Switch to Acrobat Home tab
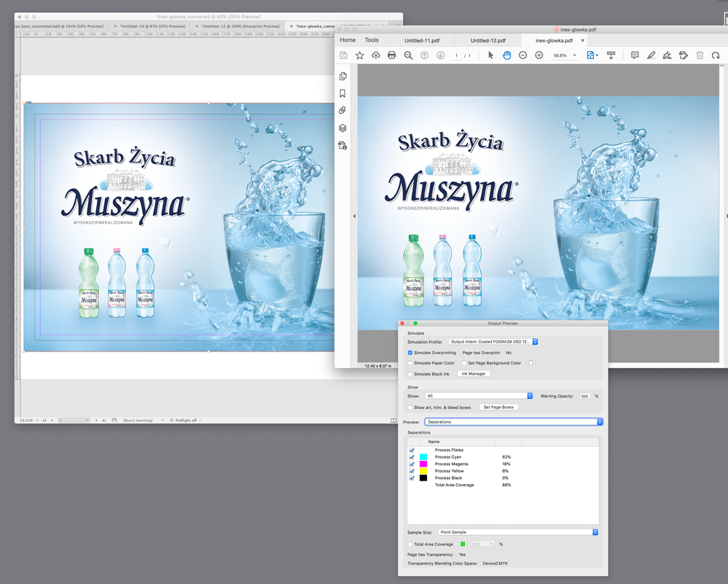The width and height of the screenshot is (728, 584). click(348, 40)
